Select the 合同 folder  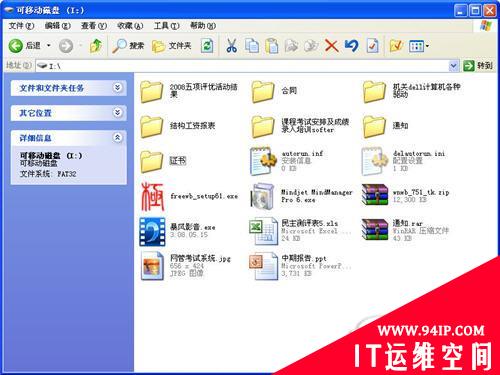point(274,91)
